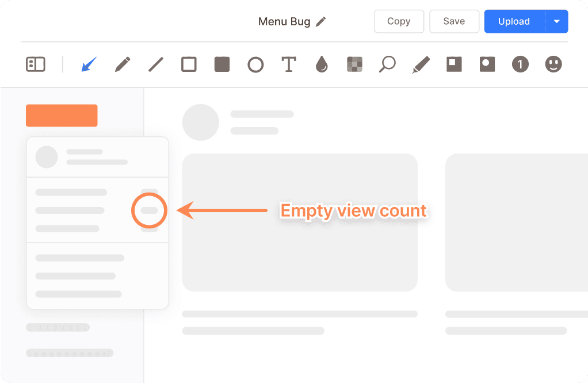Select the Magnifier tool
The height and width of the screenshot is (383, 588).
(x=387, y=64)
